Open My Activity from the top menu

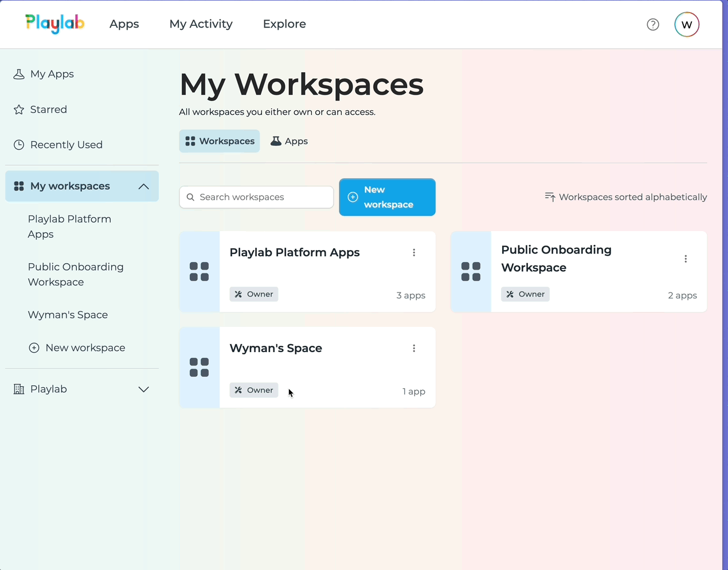(201, 24)
